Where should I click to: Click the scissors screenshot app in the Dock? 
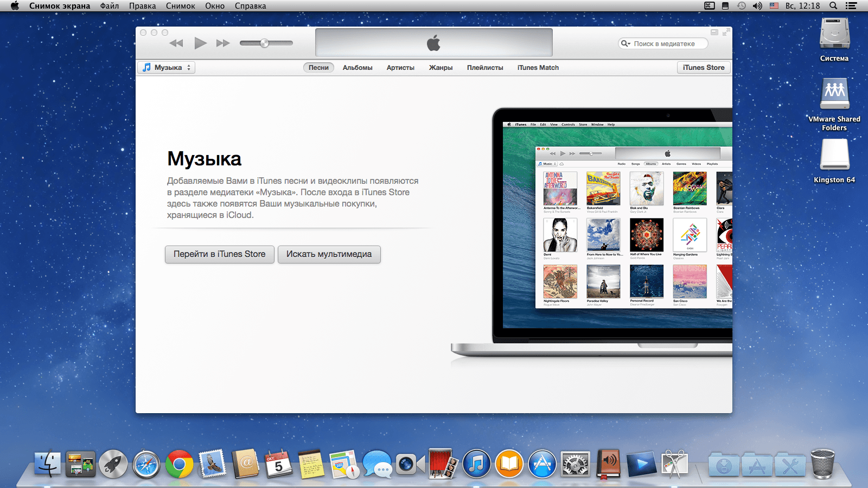click(674, 464)
